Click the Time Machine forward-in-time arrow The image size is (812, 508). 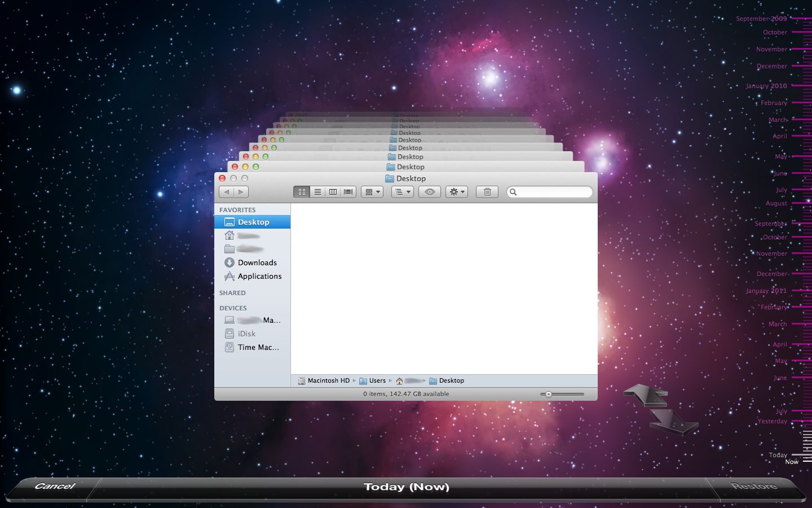(673, 422)
